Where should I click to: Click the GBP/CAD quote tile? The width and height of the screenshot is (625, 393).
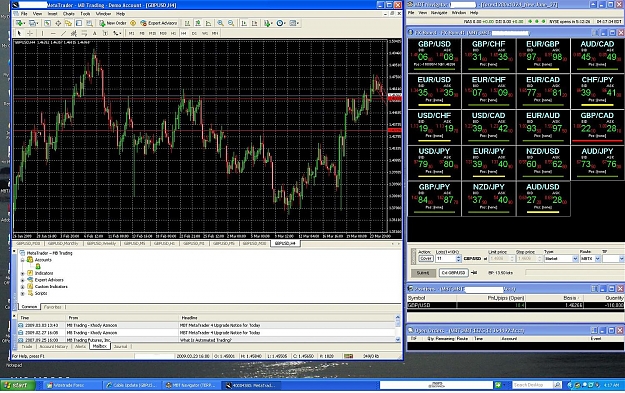(x=597, y=127)
